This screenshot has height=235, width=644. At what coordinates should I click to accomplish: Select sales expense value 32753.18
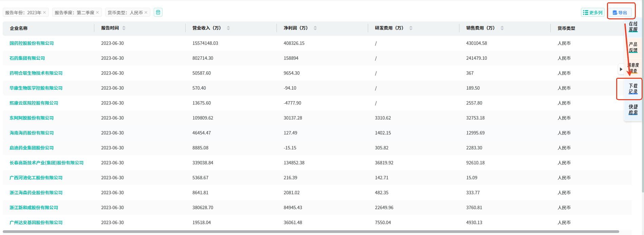[475, 118]
